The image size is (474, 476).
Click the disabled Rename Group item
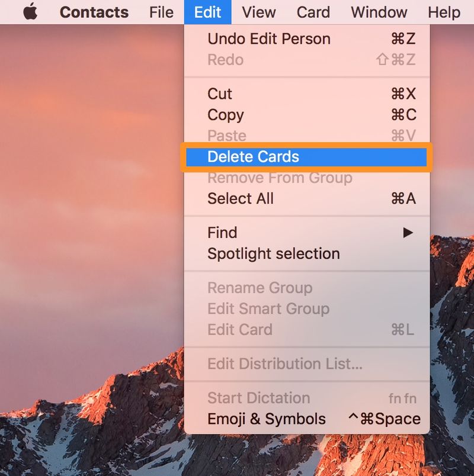307,288
